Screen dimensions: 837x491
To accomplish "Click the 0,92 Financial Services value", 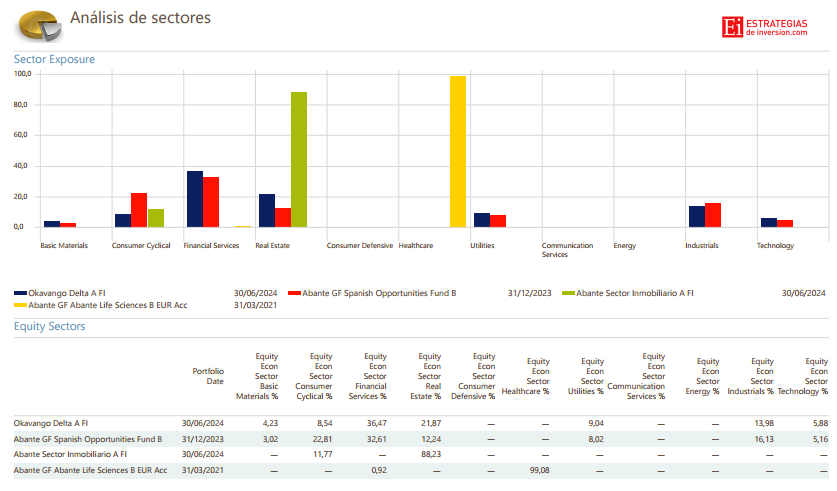I will pos(378,470).
